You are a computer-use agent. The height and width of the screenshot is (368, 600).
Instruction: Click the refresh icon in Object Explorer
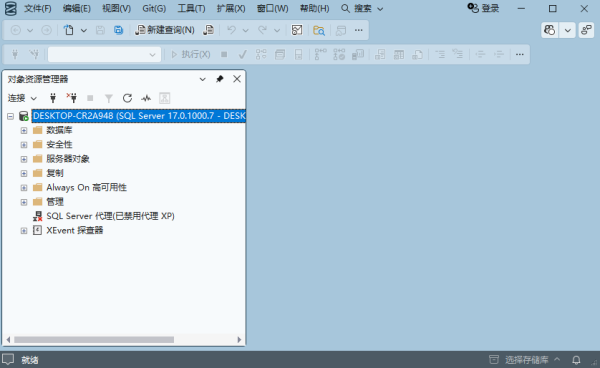coord(127,98)
